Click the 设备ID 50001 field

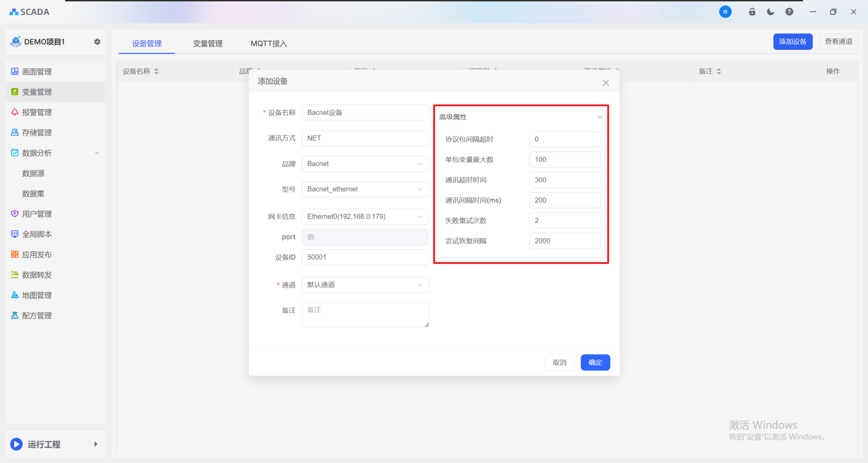coord(365,257)
